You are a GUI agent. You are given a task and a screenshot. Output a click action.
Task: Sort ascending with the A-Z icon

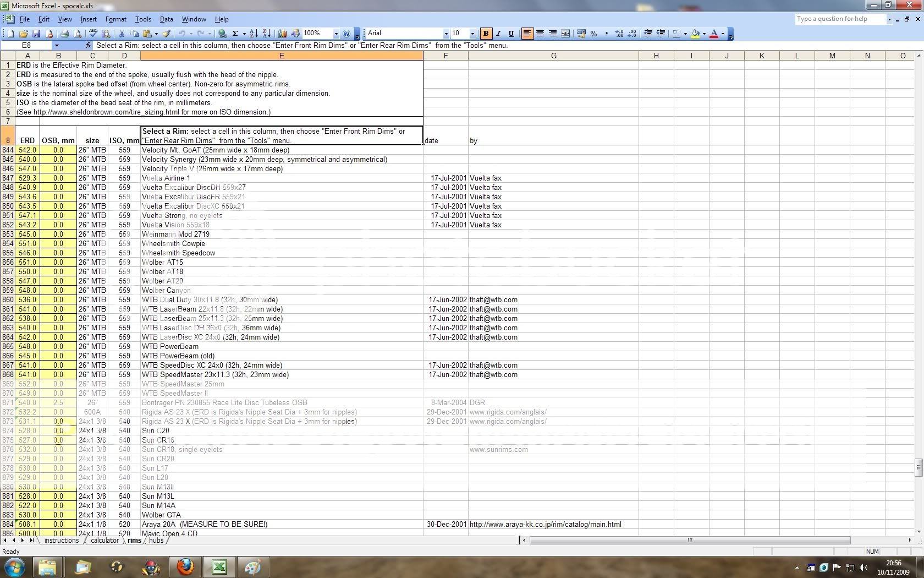click(253, 34)
